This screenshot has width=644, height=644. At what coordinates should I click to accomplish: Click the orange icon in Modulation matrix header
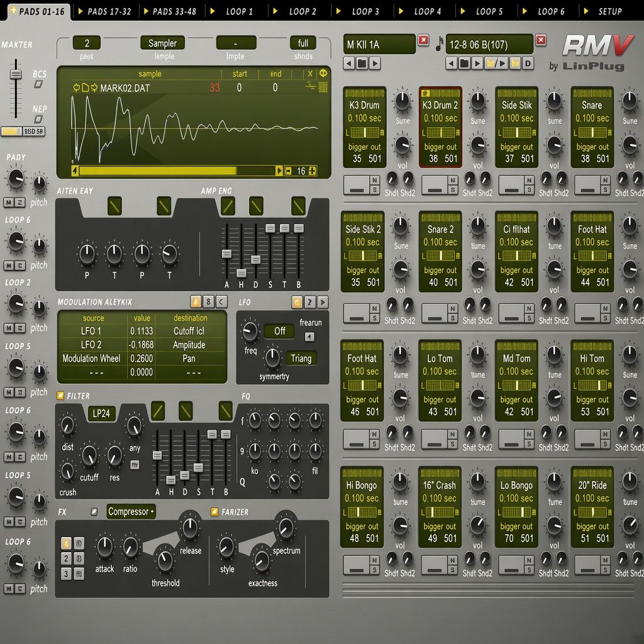tap(196, 302)
